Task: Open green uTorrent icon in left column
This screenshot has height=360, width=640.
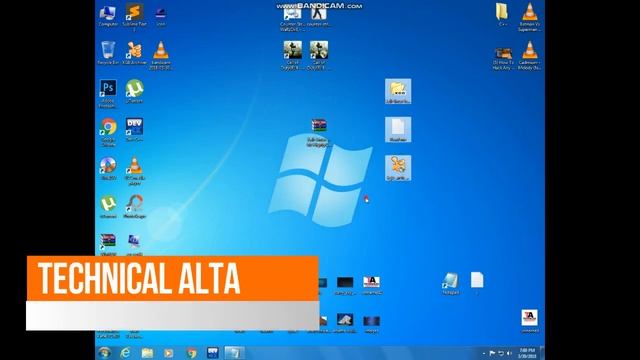Action: pyautogui.click(x=108, y=207)
